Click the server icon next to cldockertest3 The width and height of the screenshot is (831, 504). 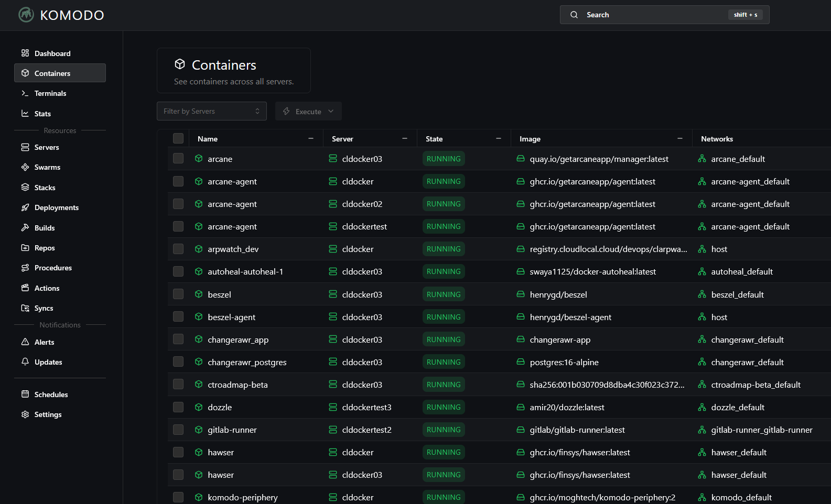pos(333,407)
